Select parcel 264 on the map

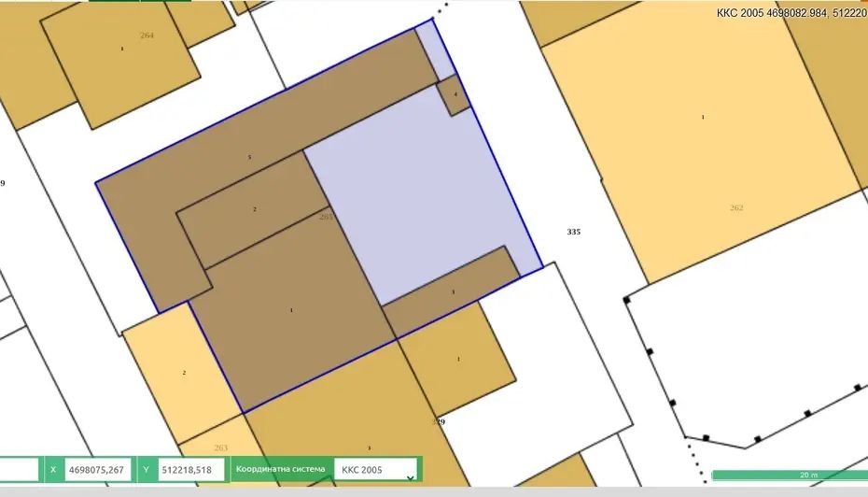(x=147, y=35)
